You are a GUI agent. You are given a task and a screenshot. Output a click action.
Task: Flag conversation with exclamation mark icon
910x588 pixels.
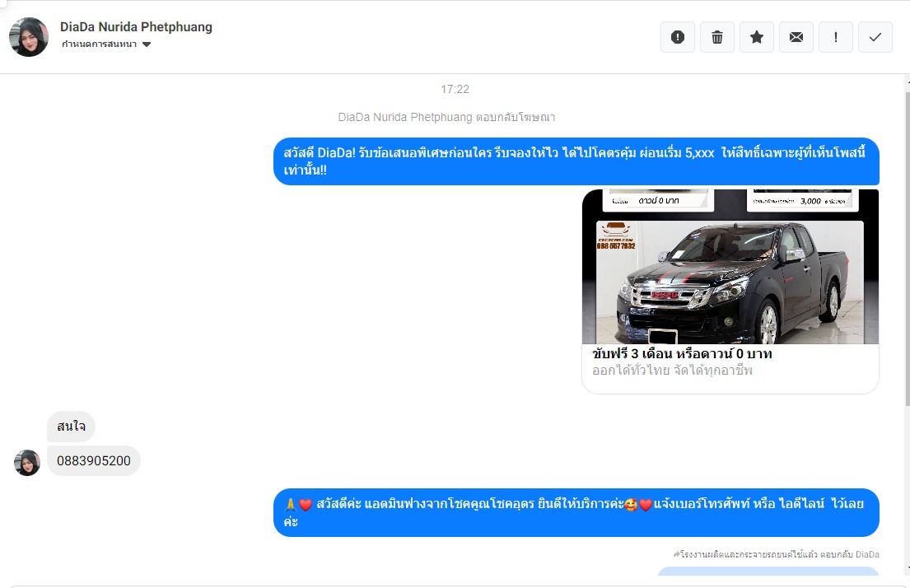pos(835,37)
